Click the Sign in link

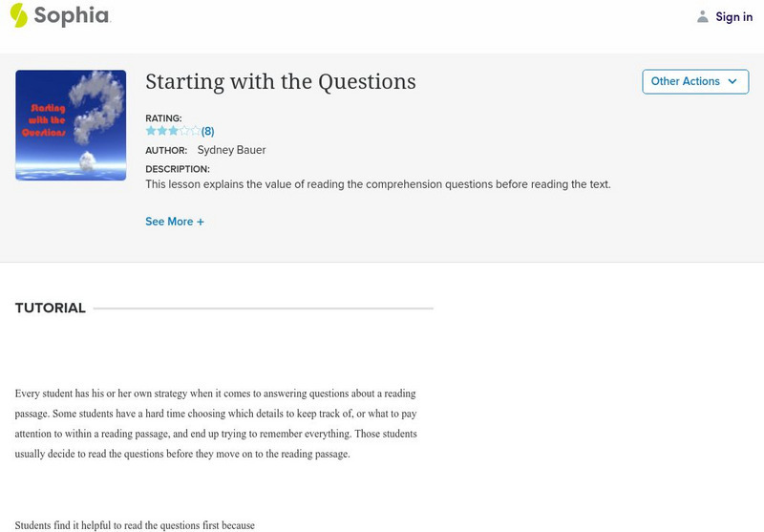[733, 16]
